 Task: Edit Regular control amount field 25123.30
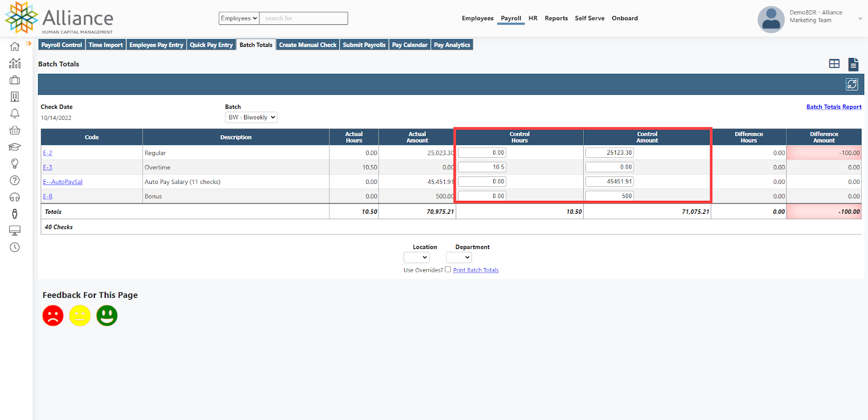[609, 153]
